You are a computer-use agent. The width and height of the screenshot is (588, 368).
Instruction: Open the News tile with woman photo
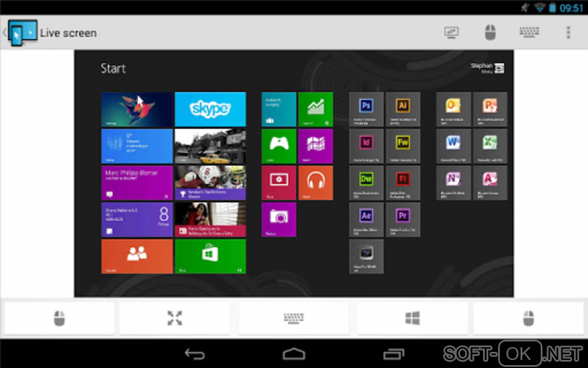pos(210,219)
